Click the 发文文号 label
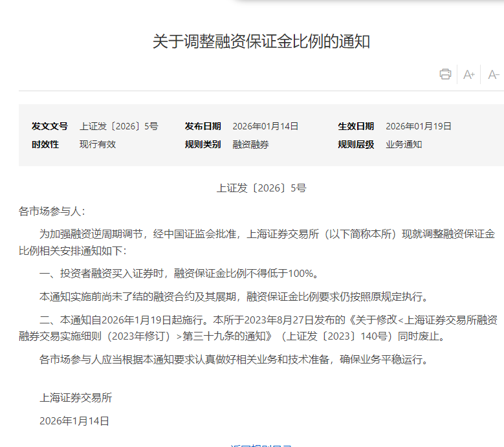This screenshot has height=447, width=504. (x=50, y=126)
